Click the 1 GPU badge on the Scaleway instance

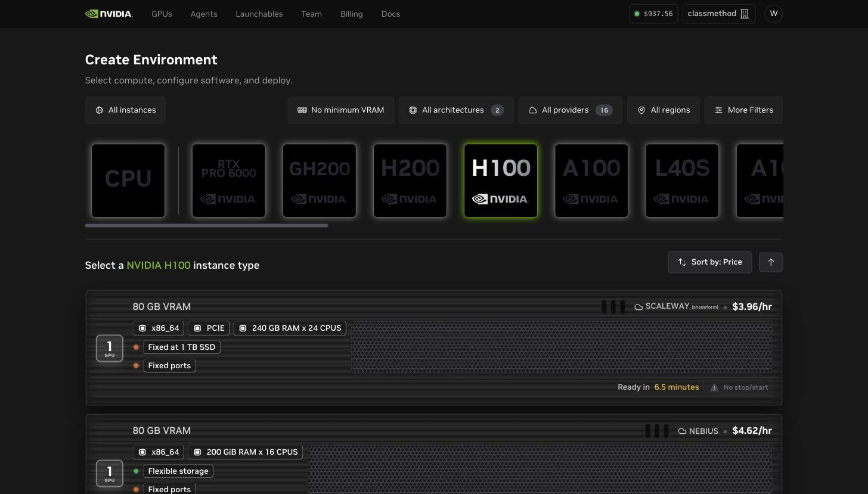click(x=110, y=349)
